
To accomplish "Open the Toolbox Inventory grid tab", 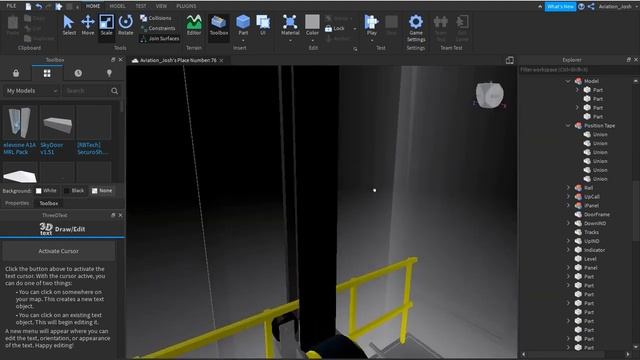I will [x=47, y=73].
